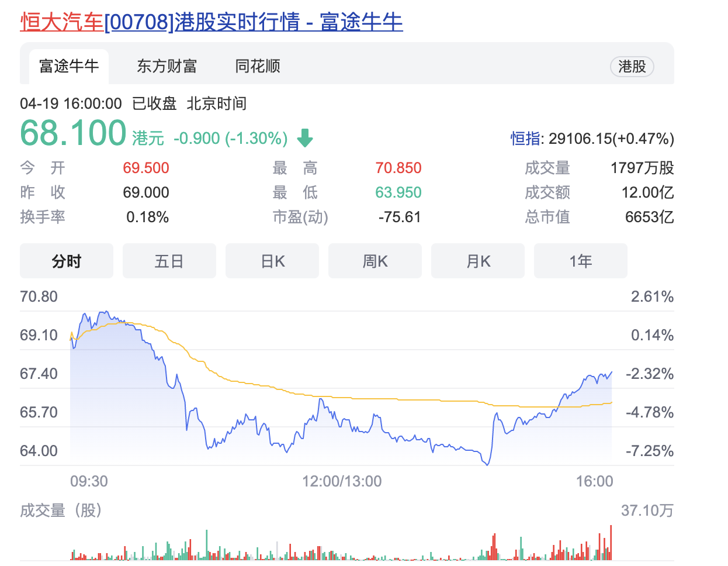This screenshot has width=728, height=566.
Task: Show the 月K monthly candlestick chart
Action: coord(478,261)
